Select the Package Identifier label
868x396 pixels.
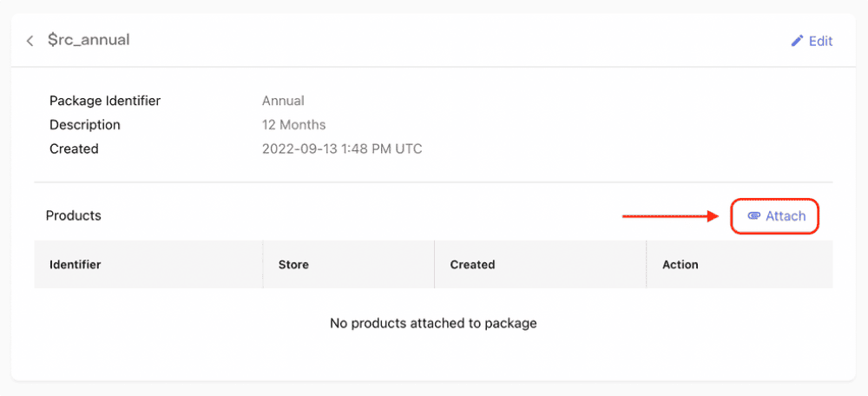point(105,101)
